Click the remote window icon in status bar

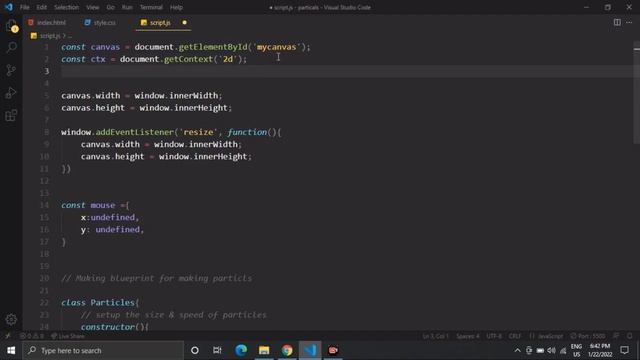coord(8,336)
